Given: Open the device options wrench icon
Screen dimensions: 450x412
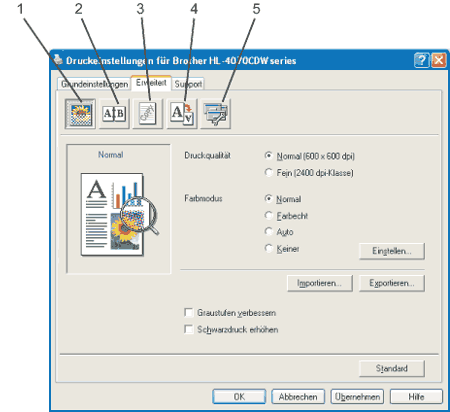Looking at the screenshot, I should 216,114.
